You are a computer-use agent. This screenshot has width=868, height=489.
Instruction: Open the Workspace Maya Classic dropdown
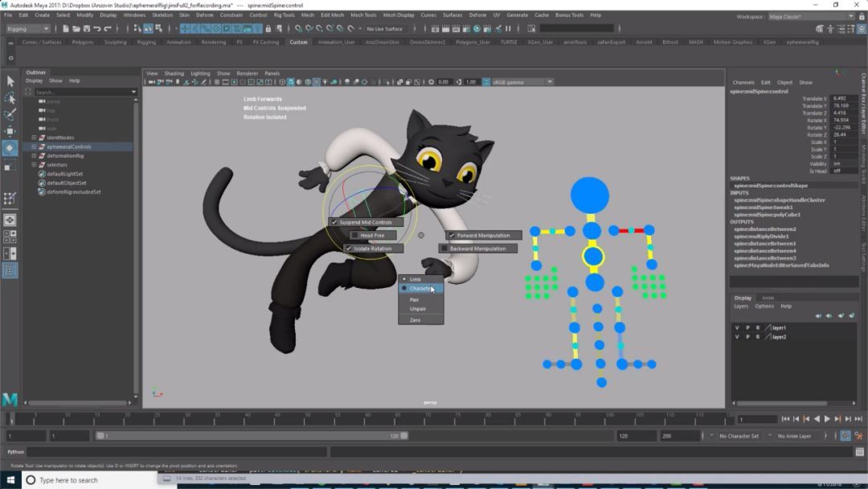pos(811,17)
